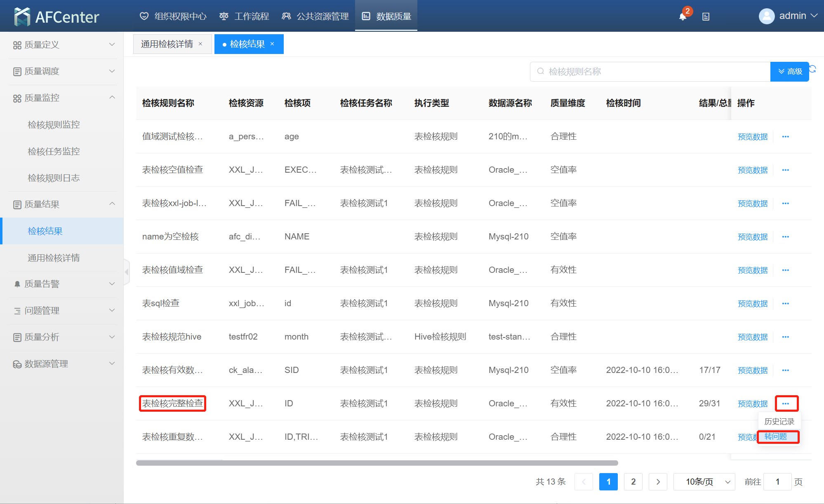Go to page 2 of results
This screenshot has height=504, width=824.
point(633,481)
